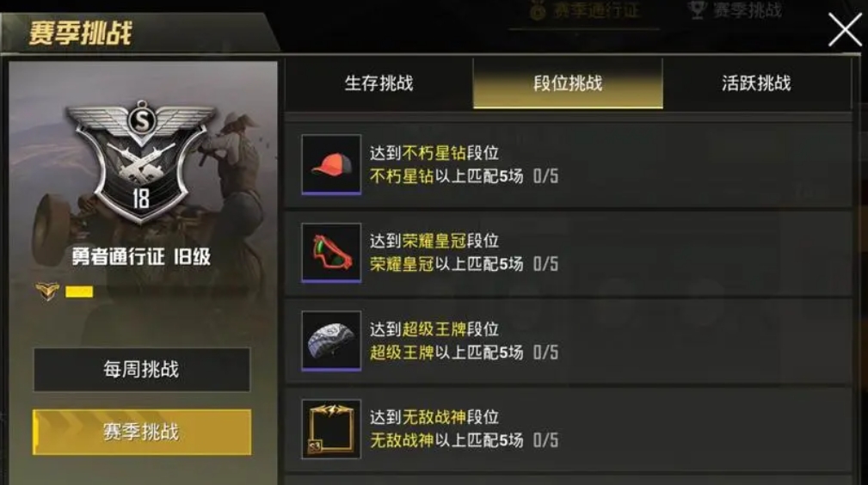The width and height of the screenshot is (868, 485).
Task: Close the season challenge panel with X
Action: click(845, 30)
